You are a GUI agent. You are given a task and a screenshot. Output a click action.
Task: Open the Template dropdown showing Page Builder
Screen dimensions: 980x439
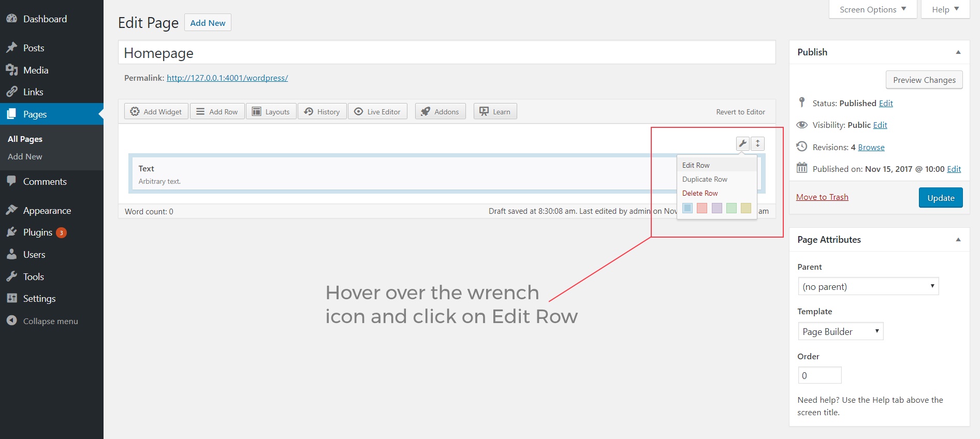click(840, 331)
